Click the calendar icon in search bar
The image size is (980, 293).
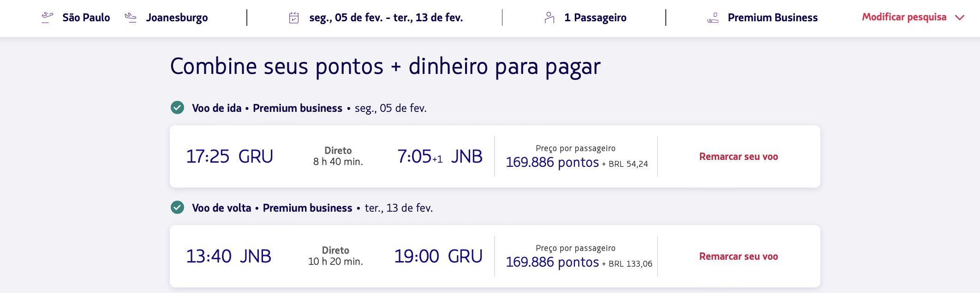pyautogui.click(x=294, y=18)
